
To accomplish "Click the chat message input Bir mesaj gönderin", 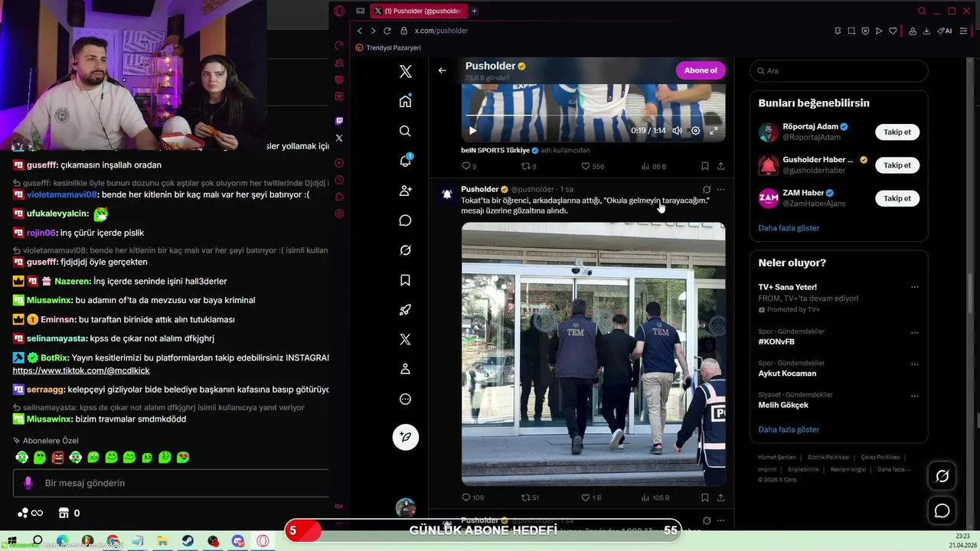I will click(x=171, y=483).
